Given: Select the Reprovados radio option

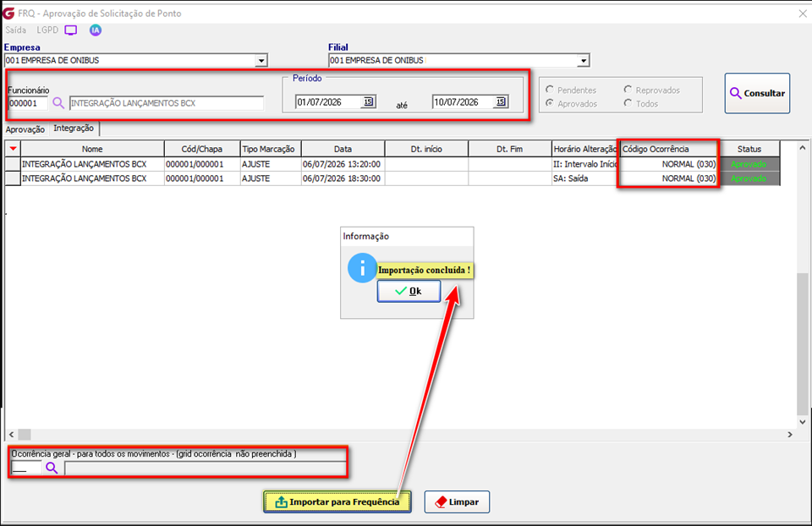Looking at the screenshot, I should point(628,90).
